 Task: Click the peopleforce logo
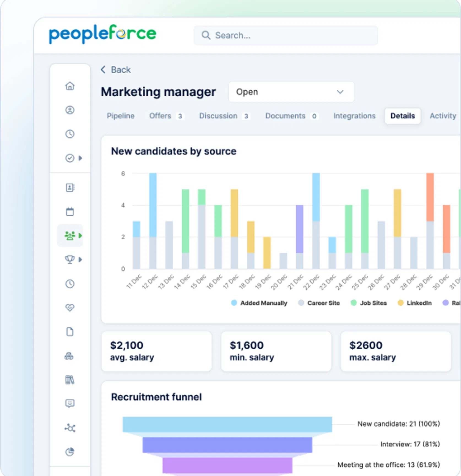[102, 34]
